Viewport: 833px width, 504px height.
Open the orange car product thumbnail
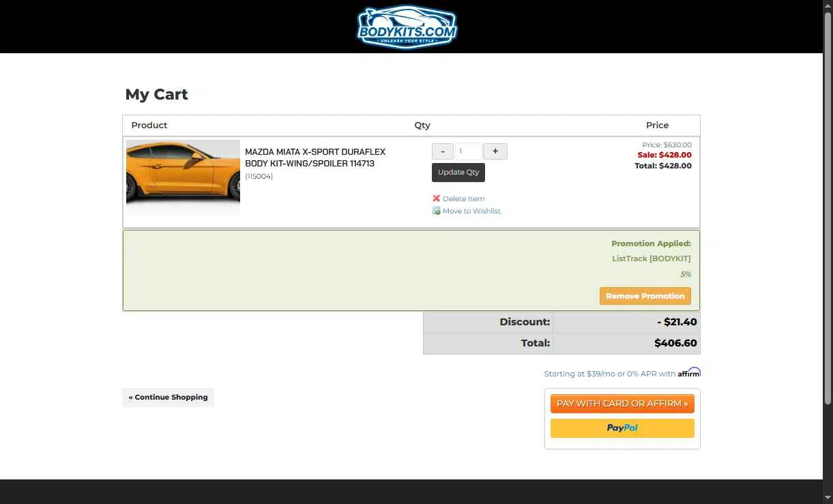[183, 177]
